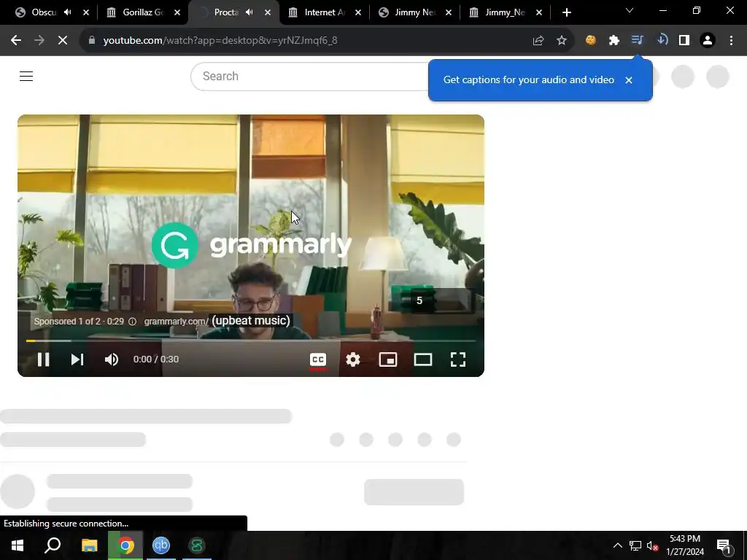
Task: Open Windows taskbar search
Action: point(53,545)
